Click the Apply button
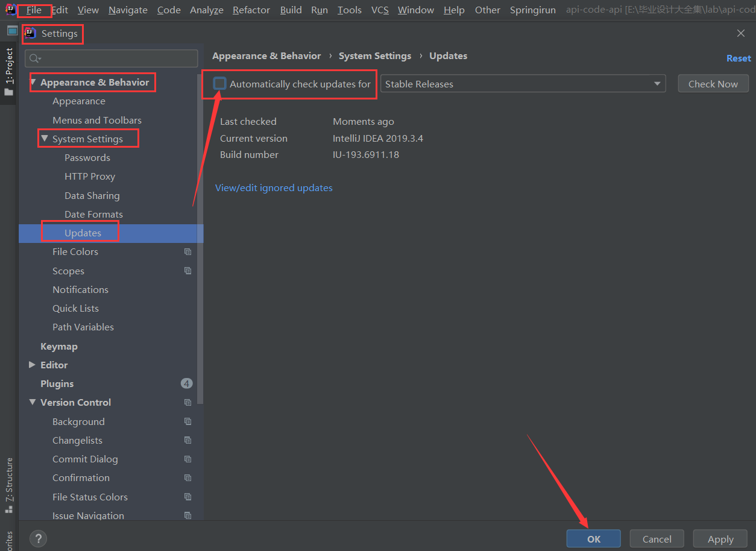 (720, 539)
